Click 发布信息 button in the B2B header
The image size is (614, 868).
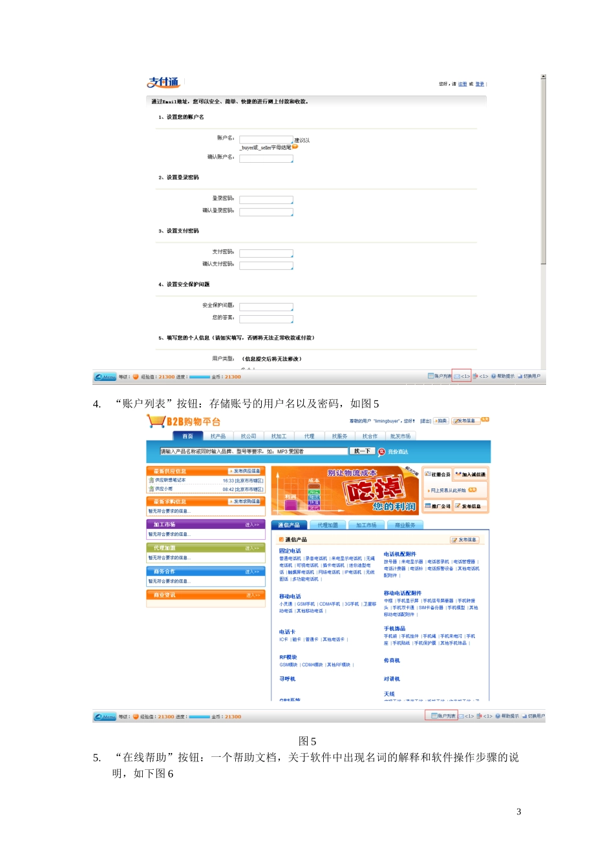465,420
